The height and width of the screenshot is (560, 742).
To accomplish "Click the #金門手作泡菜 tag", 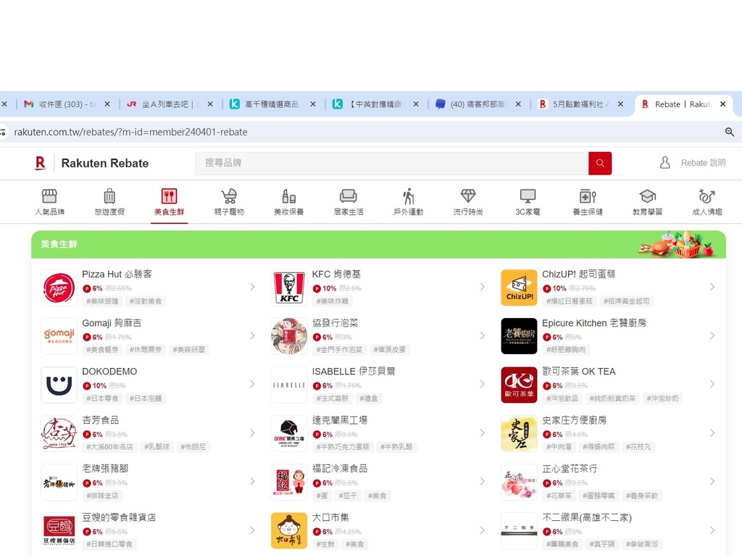I will click(x=339, y=349).
